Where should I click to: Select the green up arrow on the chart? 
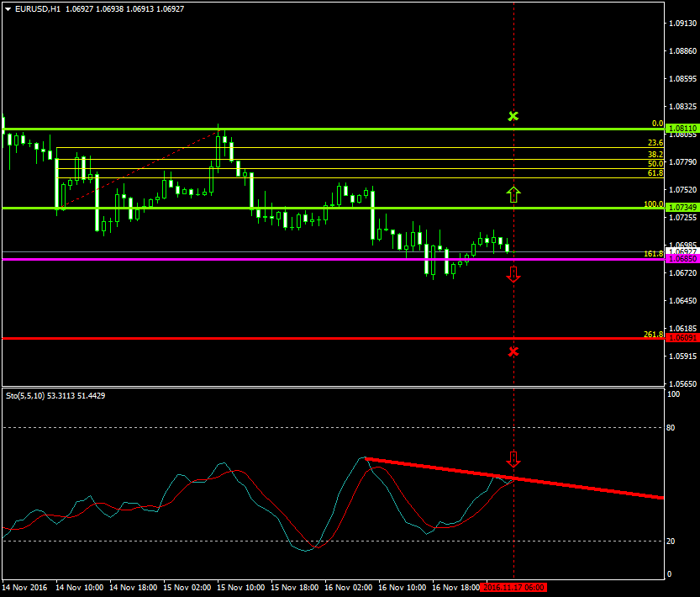[x=513, y=195]
